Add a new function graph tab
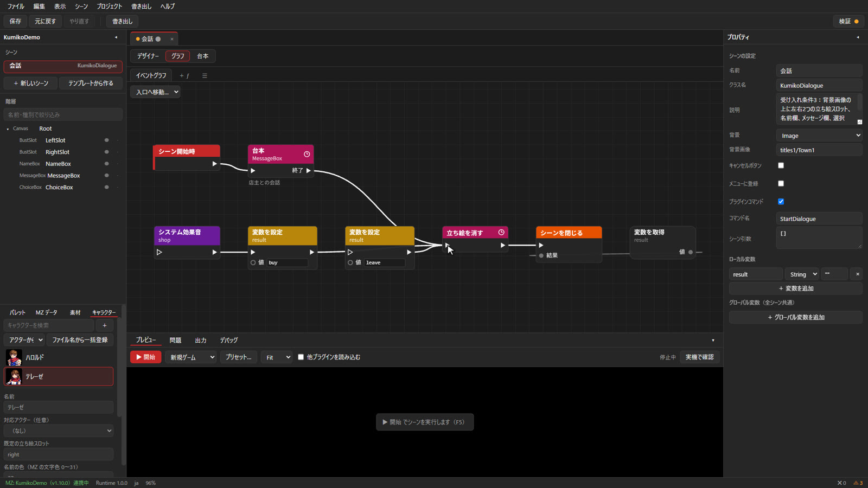Viewport: 868px width, 488px height. (184, 76)
